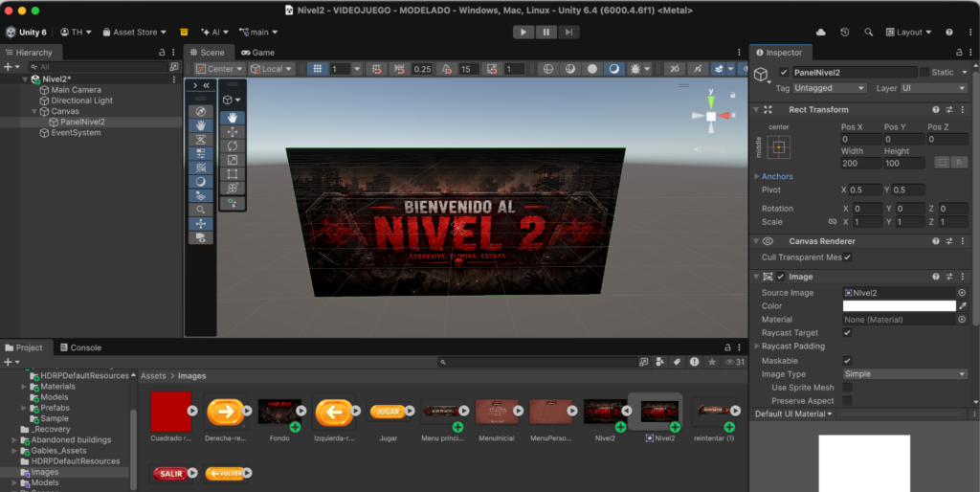Image resolution: width=980 pixels, height=492 pixels.
Task: Click the anchor presets square widget
Action: tap(779, 147)
